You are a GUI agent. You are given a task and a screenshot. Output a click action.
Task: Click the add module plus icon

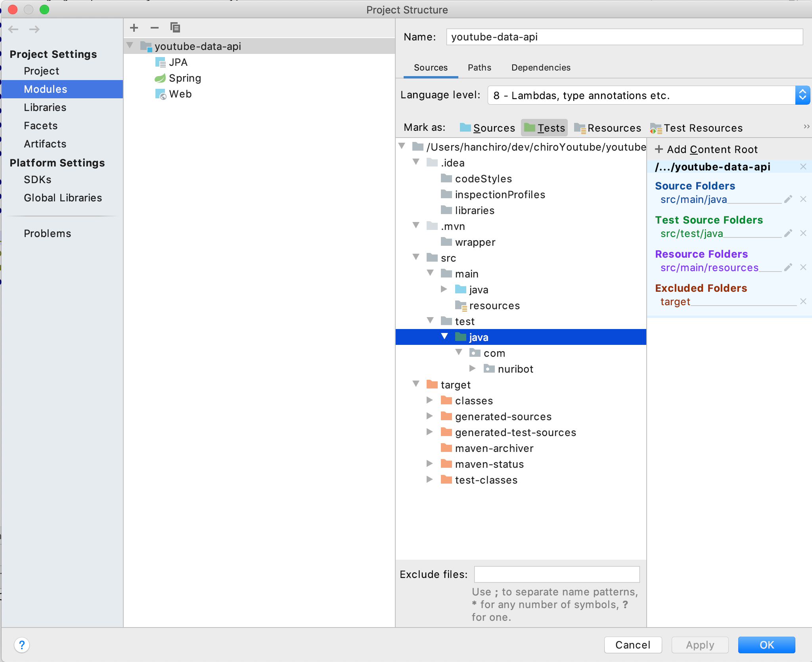click(x=134, y=28)
